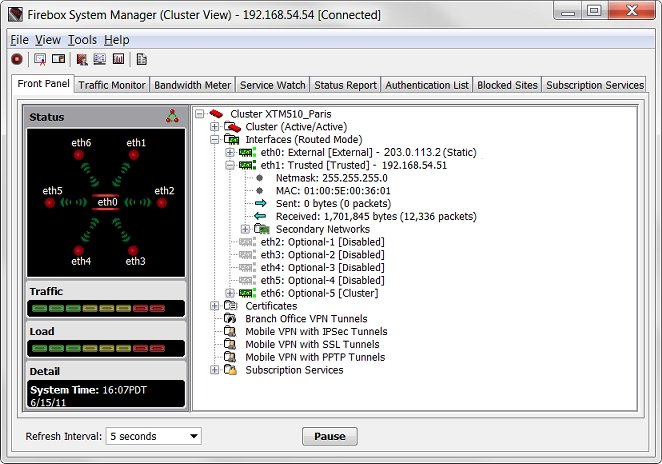Click the red round toolbar icon
662x464 pixels.
point(17,59)
